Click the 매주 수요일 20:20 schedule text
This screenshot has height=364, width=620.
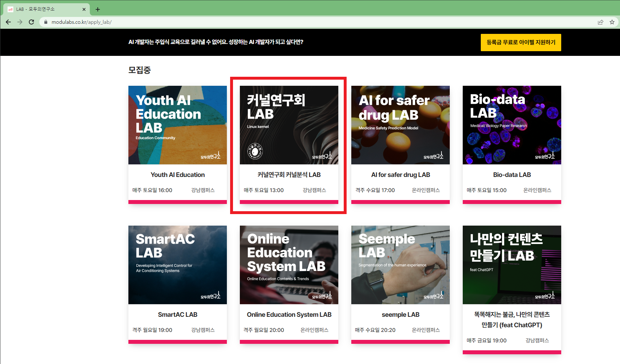[x=375, y=330]
